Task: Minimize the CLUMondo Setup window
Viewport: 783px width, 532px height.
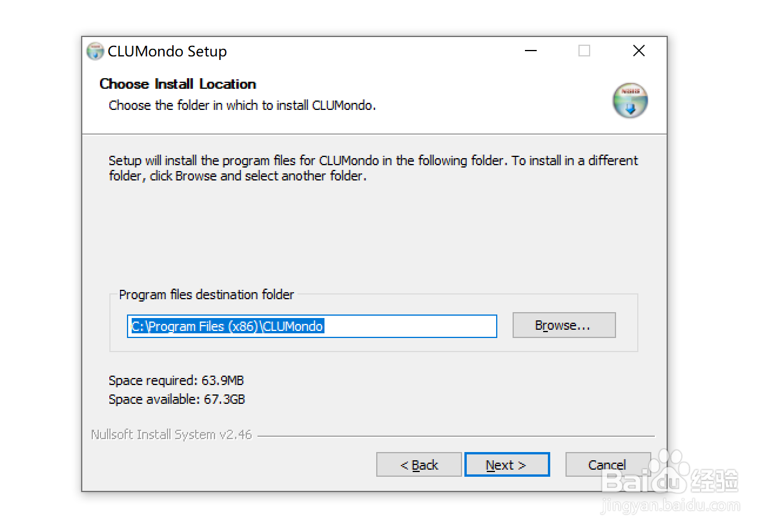Action: (x=531, y=51)
